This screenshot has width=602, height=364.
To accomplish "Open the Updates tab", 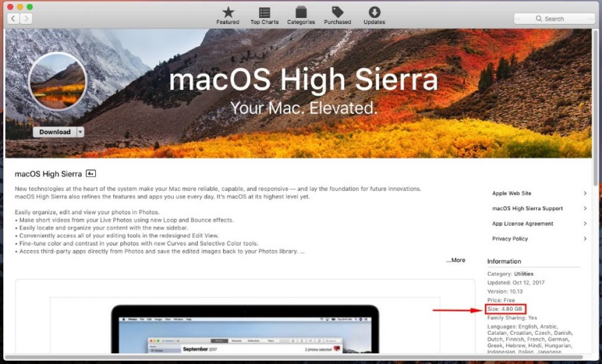I will pos(374,16).
